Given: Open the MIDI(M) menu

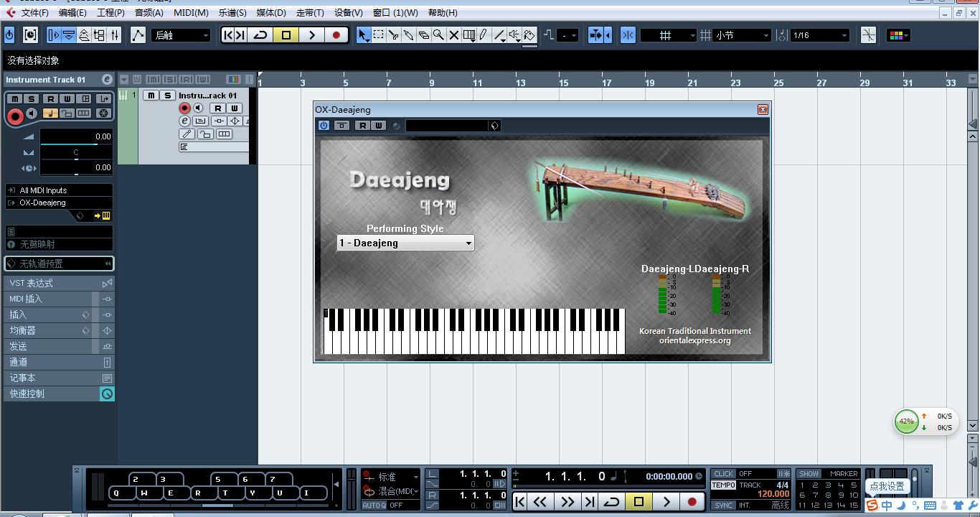Looking at the screenshot, I should (191, 12).
